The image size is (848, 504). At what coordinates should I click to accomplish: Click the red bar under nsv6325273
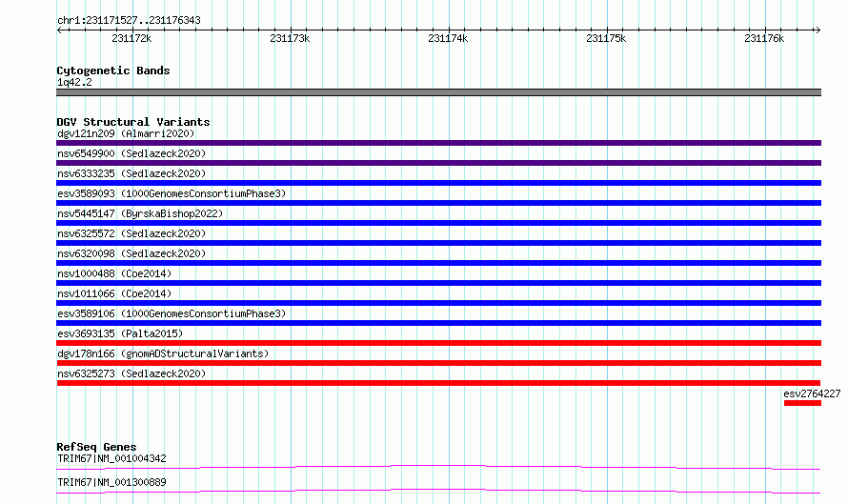[x=438, y=383]
